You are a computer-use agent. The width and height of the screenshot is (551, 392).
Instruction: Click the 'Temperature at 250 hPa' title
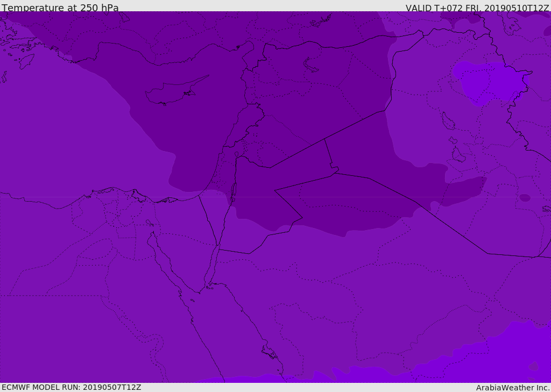(60, 8)
